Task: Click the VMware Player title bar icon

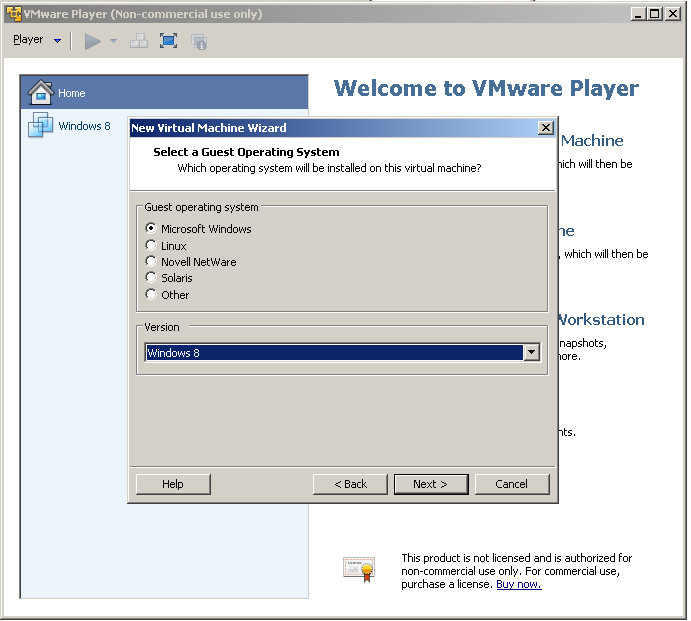Action: (x=14, y=14)
